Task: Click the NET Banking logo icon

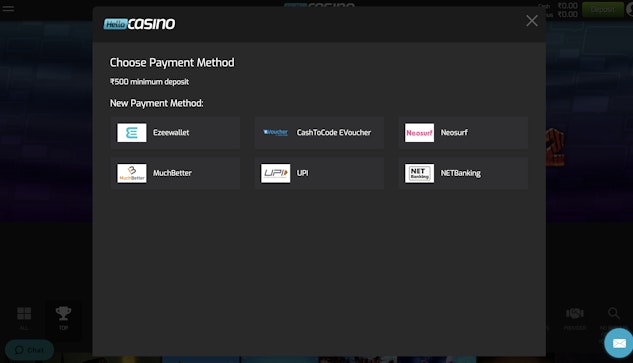Action: pos(419,173)
